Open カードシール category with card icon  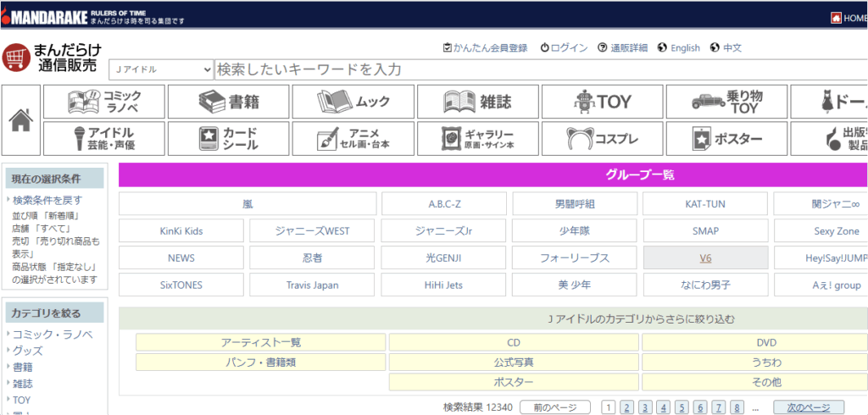[x=229, y=139]
